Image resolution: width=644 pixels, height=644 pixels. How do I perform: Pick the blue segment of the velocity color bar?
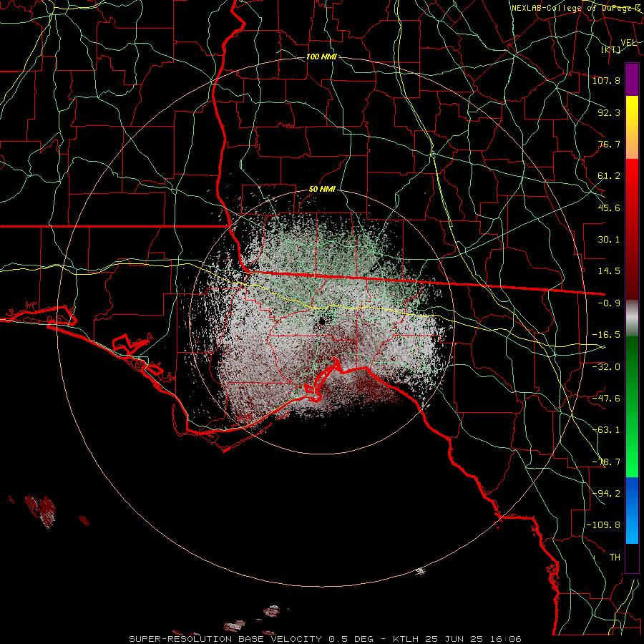pyautogui.click(x=632, y=510)
